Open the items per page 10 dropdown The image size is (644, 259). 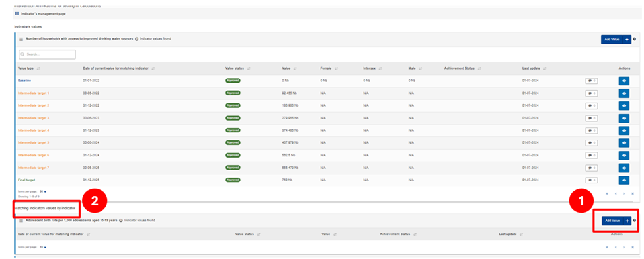pyautogui.click(x=43, y=248)
